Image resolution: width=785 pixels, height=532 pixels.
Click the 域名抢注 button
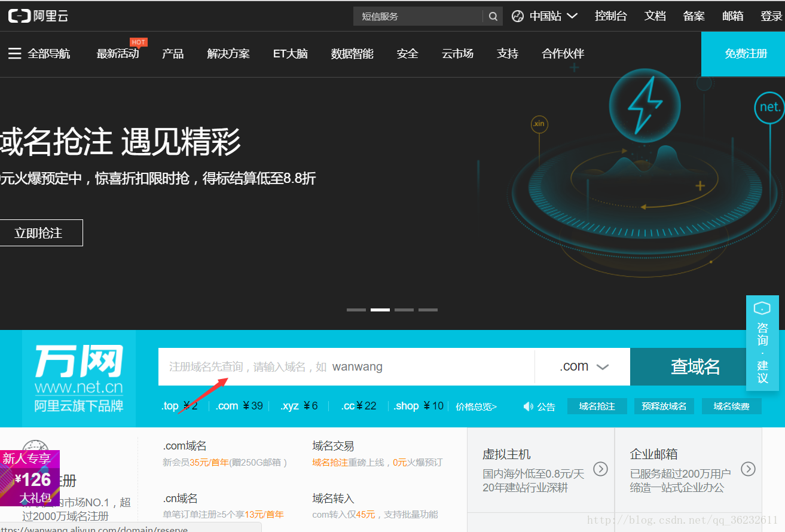click(x=597, y=406)
